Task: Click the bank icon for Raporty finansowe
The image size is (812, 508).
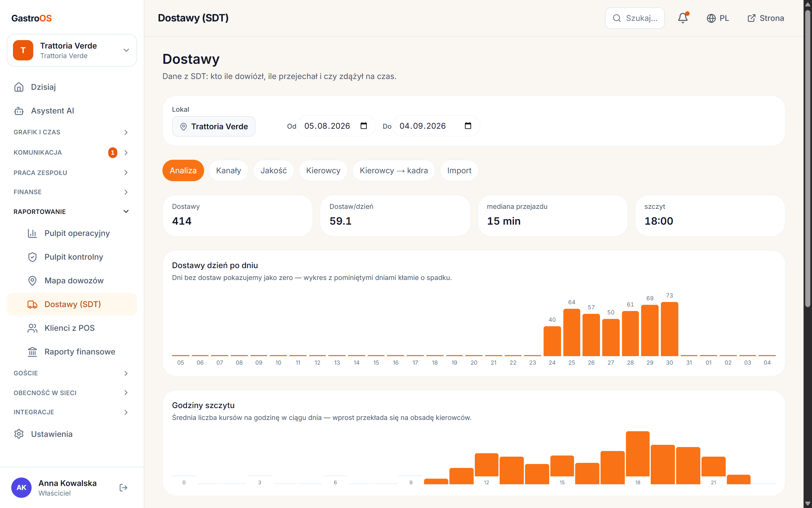Action: [32, 352]
